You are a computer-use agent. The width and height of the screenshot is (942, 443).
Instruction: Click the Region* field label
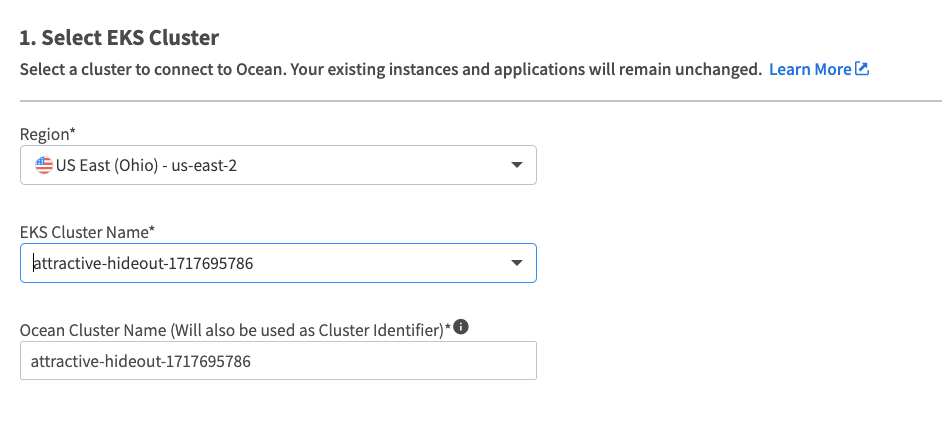coord(48,134)
